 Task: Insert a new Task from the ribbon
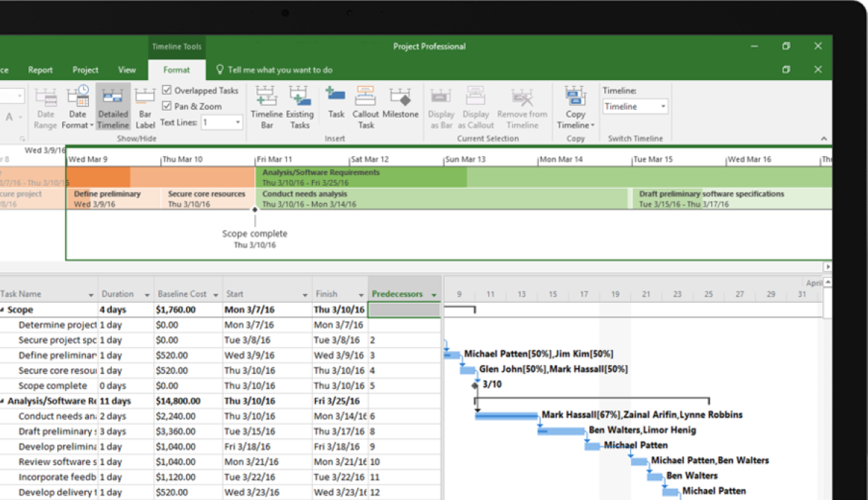(335, 104)
